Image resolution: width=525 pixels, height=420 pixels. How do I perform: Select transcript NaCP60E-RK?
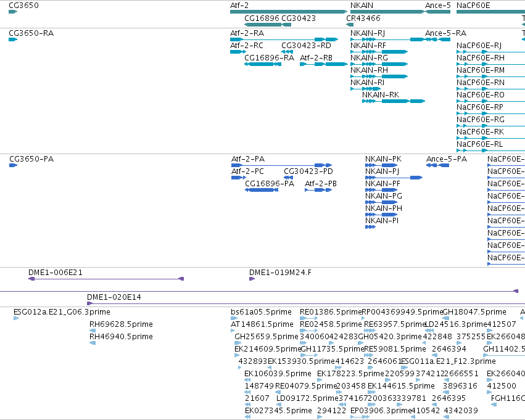[480, 132]
